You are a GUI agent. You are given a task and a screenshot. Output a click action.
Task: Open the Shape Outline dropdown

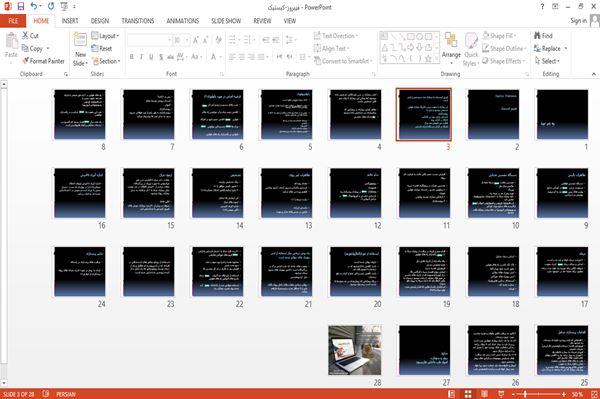click(505, 48)
